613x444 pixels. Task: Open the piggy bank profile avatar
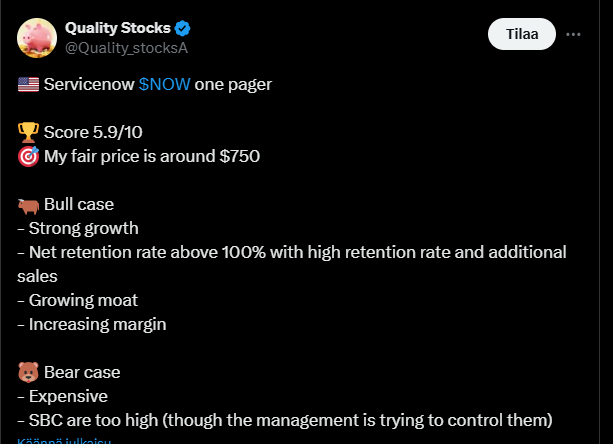[x=36, y=36]
